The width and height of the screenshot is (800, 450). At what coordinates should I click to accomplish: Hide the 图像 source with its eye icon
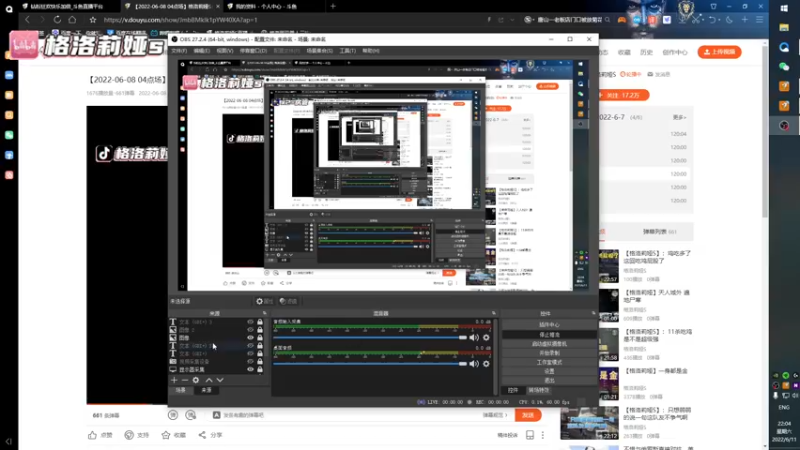250,338
